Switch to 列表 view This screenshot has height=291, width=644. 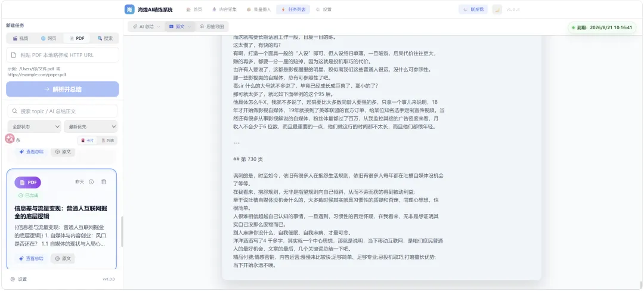click(x=107, y=140)
